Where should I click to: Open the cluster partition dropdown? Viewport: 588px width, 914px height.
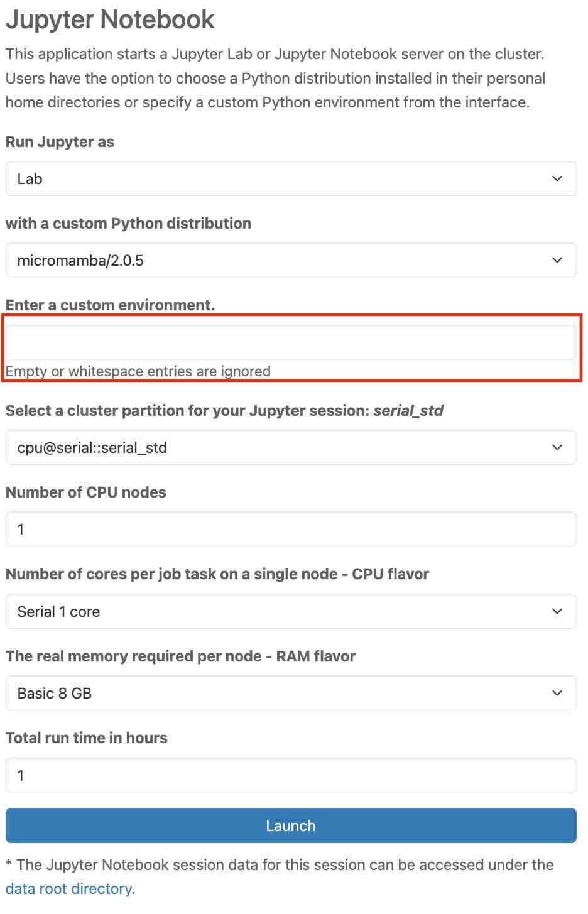pos(290,447)
